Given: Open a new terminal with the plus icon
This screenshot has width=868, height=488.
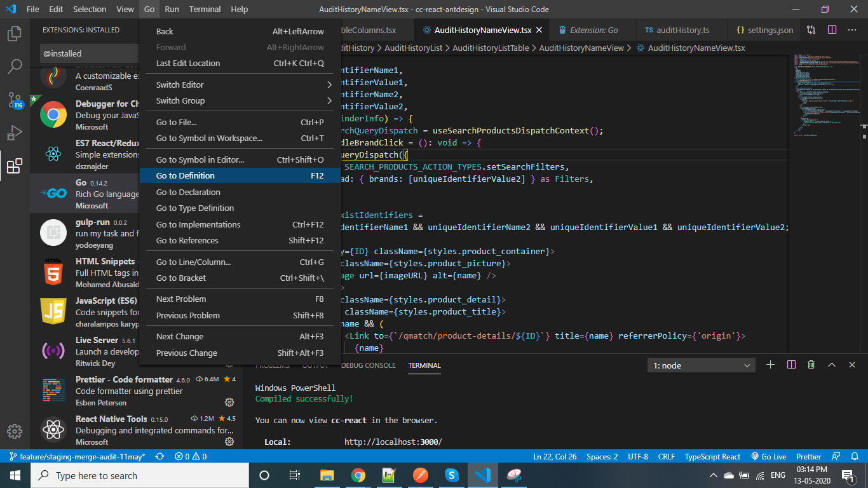Looking at the screenshot, I should pyautogui.click(x=770, y=365).
